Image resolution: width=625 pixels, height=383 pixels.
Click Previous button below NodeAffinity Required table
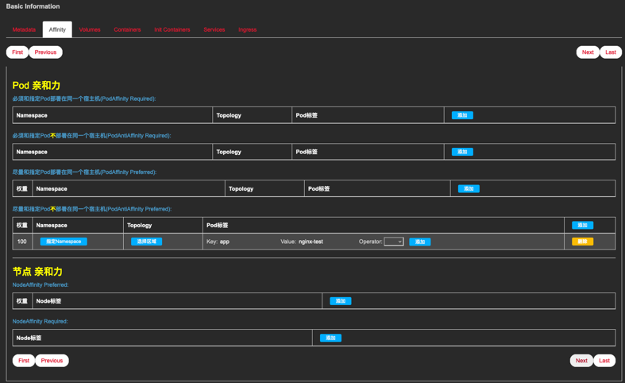tap(52, 361)
